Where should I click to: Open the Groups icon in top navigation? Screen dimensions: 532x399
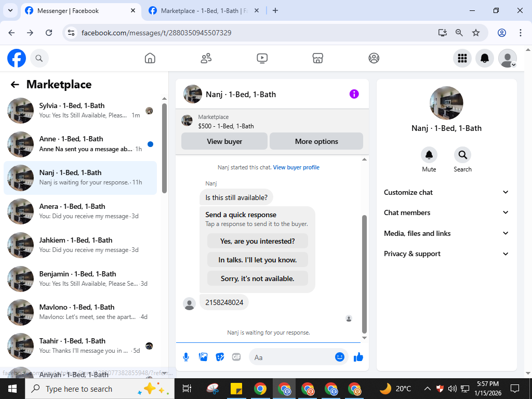pos(374,58)
